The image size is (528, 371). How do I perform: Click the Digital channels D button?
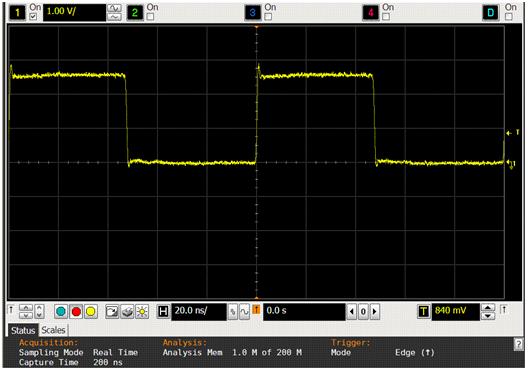point(491,13)
